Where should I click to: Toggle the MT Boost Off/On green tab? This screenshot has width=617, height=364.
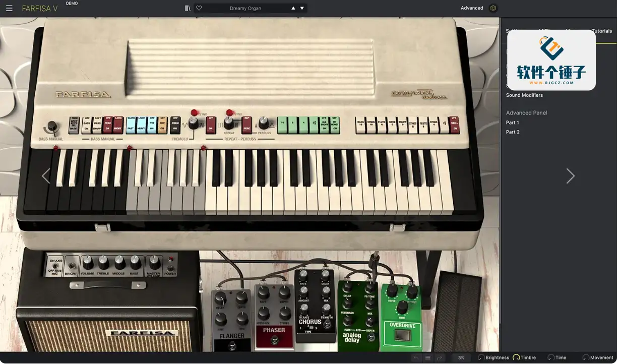click(335, 125)
